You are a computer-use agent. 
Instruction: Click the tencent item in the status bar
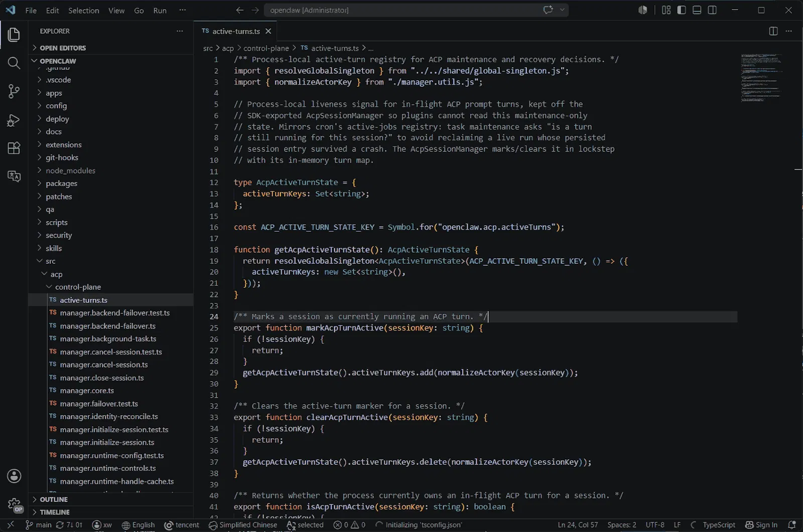tap(182, 525)
